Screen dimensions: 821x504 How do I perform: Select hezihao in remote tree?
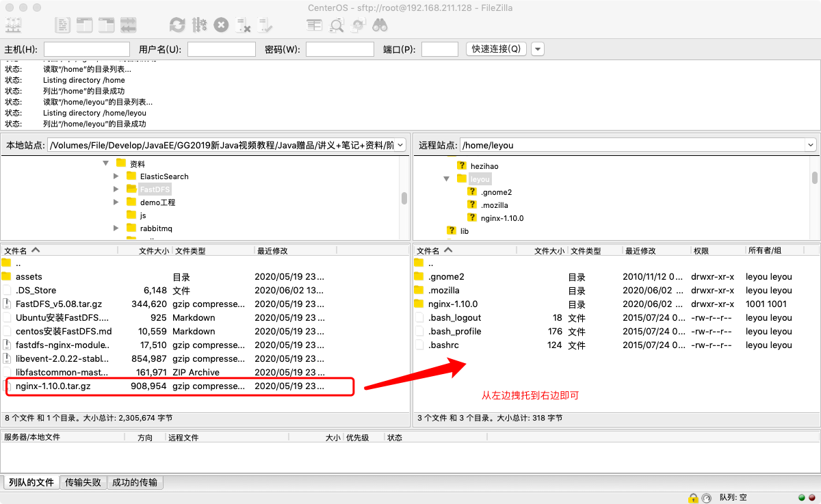[484, 166]
